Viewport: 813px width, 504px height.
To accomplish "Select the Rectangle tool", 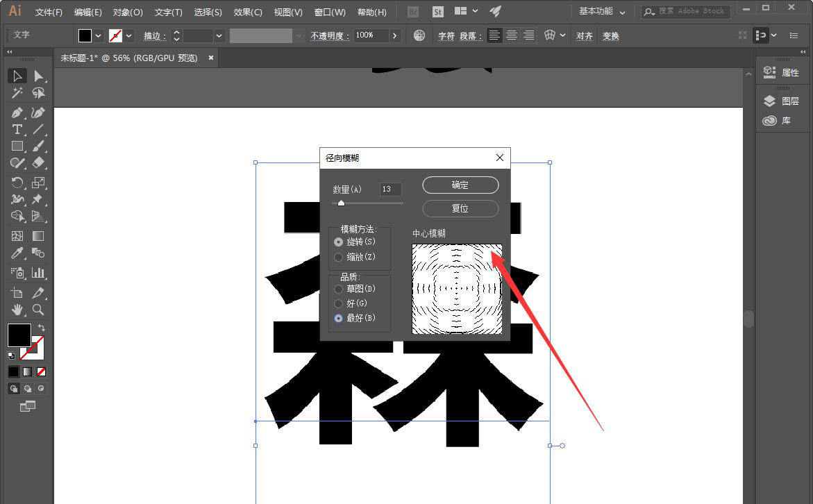I will click(x=17, y=146).
